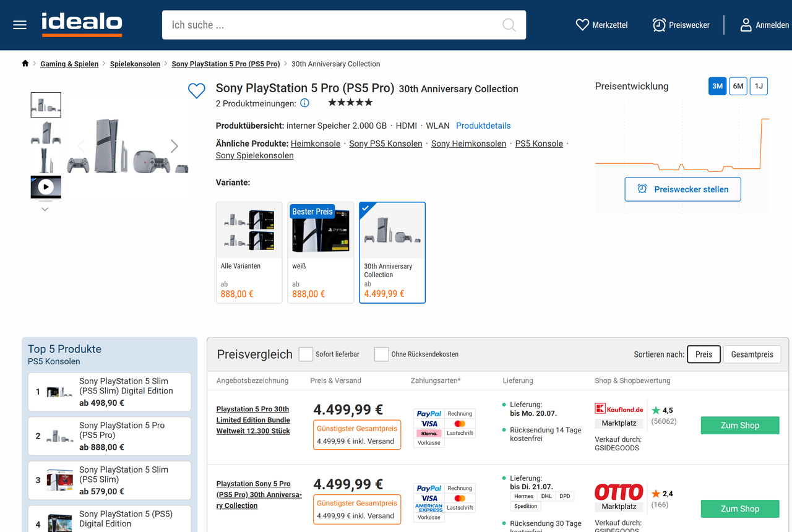
Task: Open Gaming & Spielen breadcrumb
Action: tap(69, 64)
